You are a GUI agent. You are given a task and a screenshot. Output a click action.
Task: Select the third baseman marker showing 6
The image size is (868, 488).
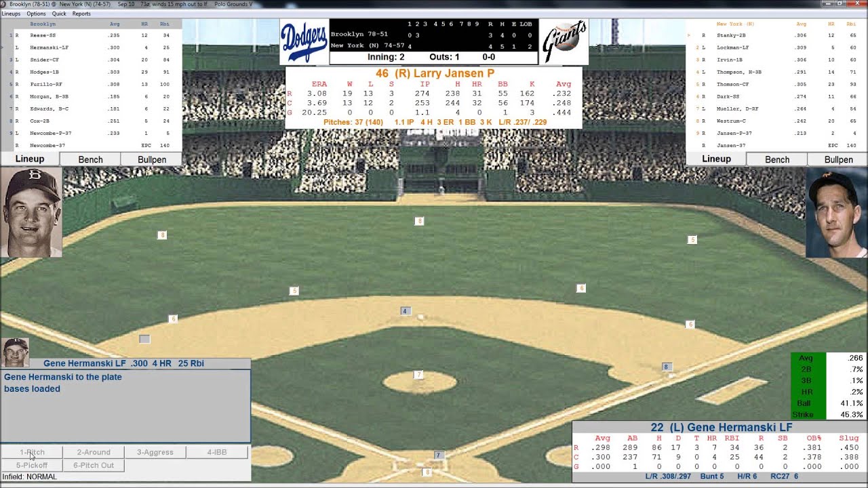pos(173,319)
